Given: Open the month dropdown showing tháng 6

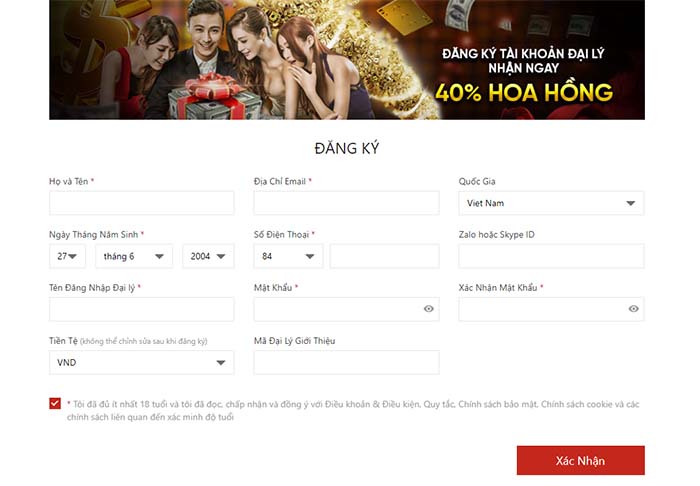Looking at the screenshot, I should (134, 256).
